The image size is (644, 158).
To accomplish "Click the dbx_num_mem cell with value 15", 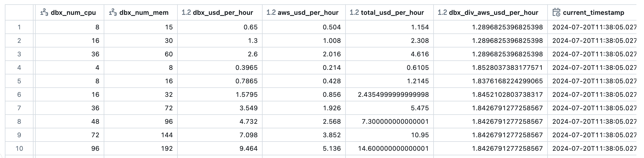I will point(141,27).
